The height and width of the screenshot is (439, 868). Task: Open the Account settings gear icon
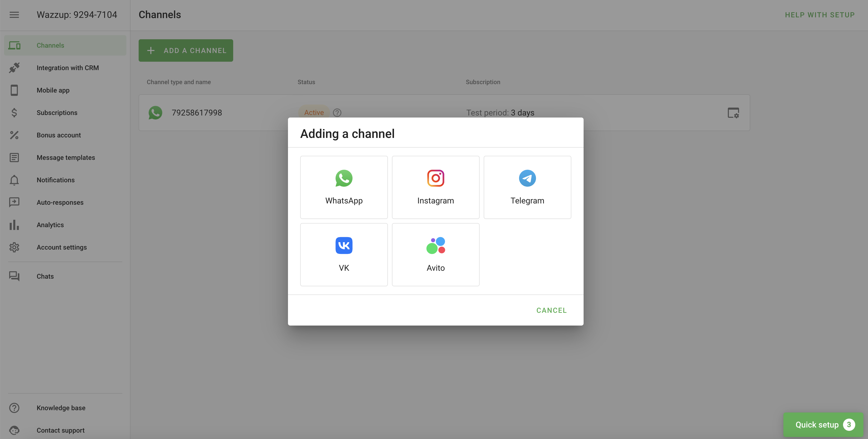click(x=14, y=247)
